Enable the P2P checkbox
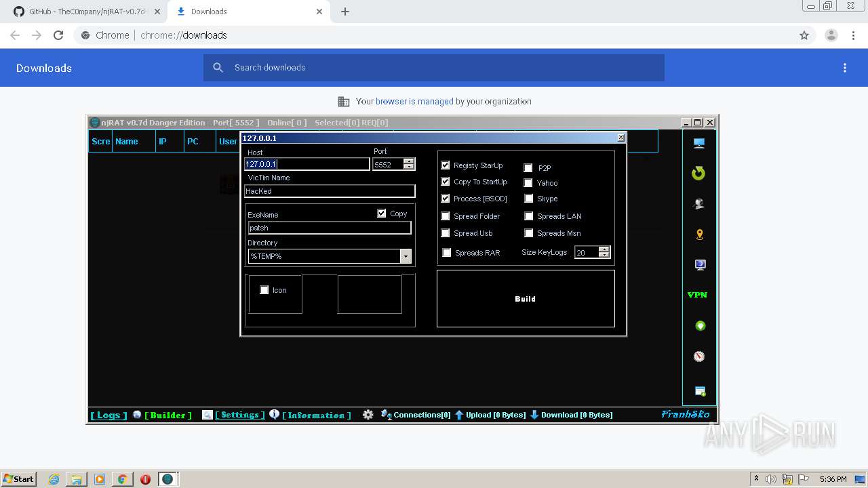 (528, 168)
